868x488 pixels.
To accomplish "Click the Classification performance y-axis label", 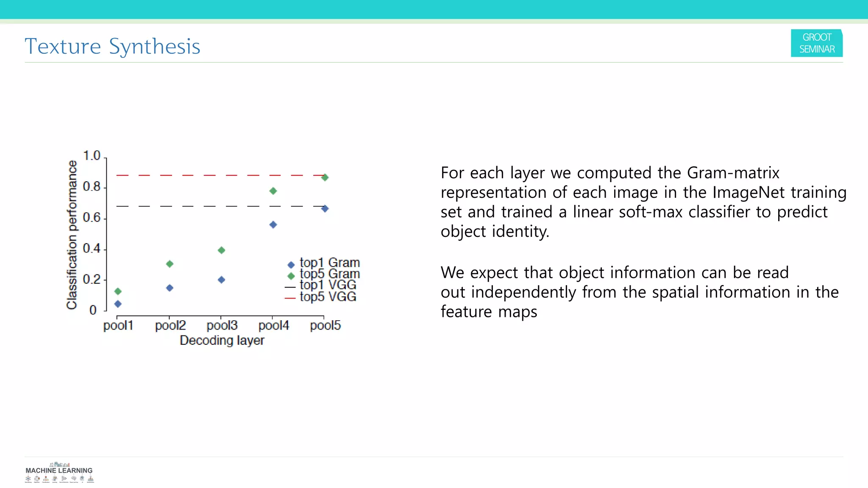I will [72, 235].
